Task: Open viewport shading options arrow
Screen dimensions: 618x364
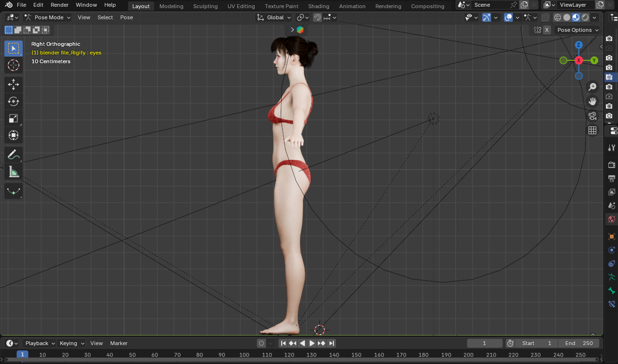Action: (595, 17)
